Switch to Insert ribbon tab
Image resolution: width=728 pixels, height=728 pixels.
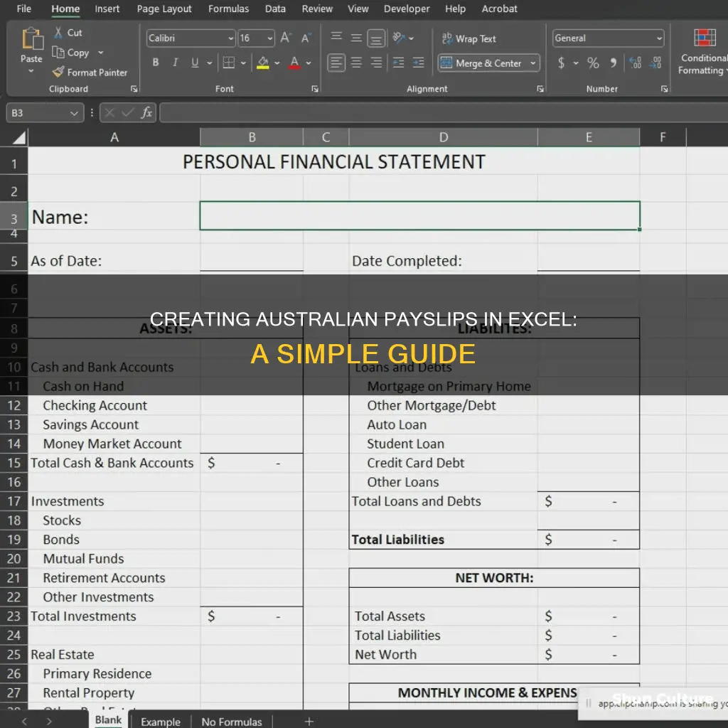[107, 9]
